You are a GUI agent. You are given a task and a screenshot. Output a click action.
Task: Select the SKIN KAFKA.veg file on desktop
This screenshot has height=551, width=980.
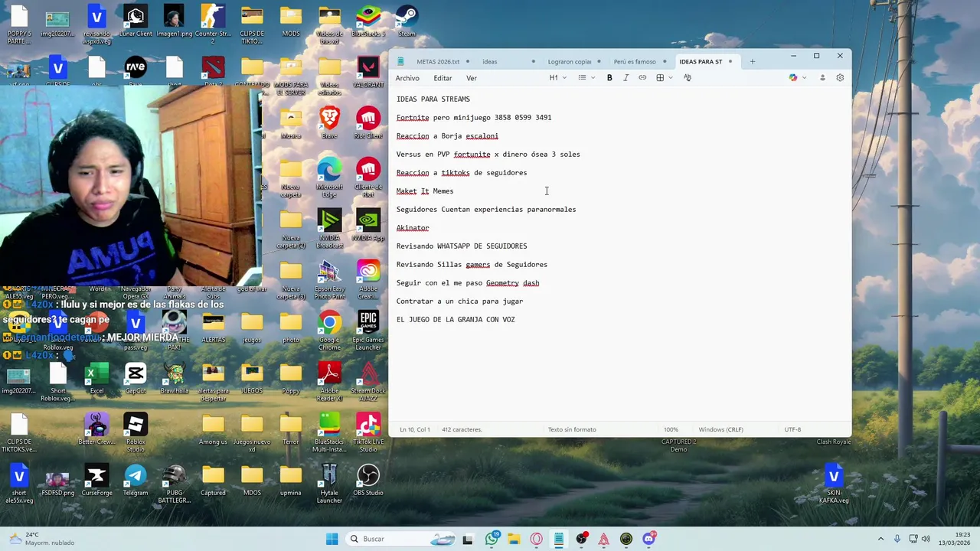tap(834, 484)
